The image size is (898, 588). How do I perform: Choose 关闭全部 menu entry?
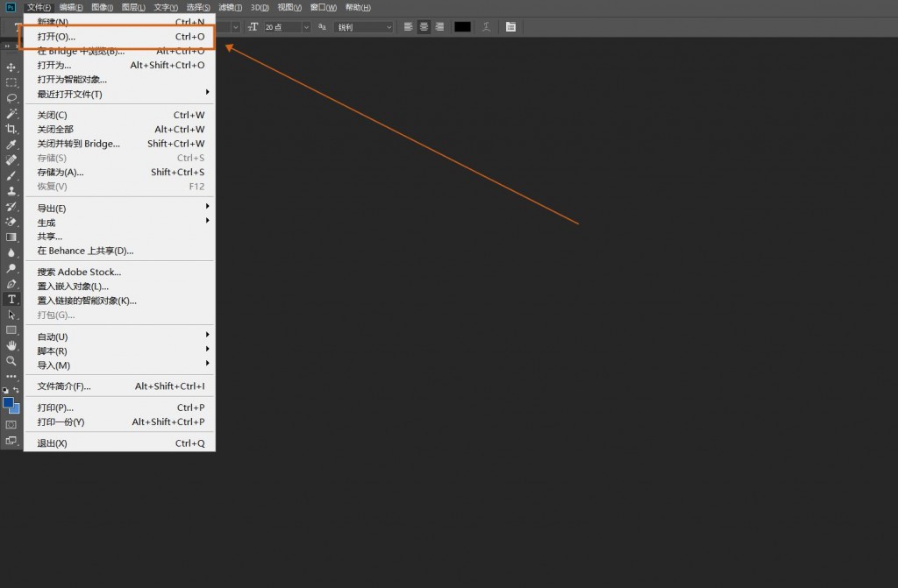coord(119,130)
